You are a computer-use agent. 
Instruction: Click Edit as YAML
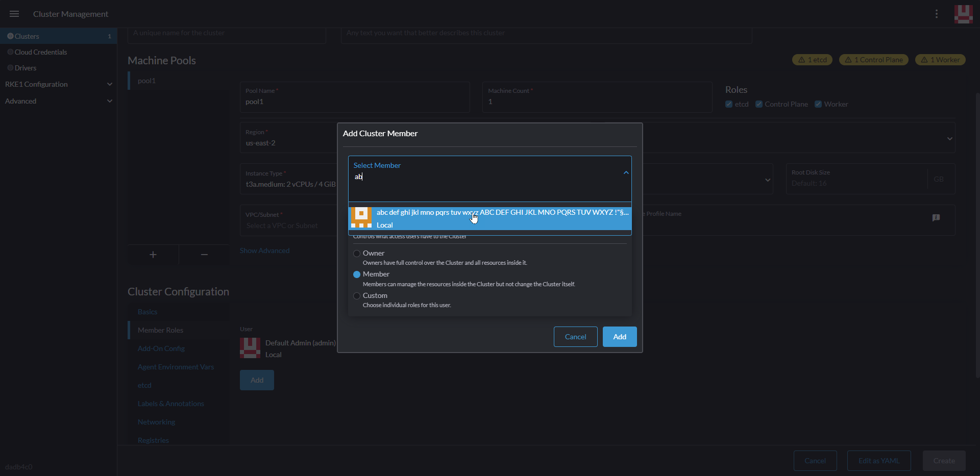[x=878, y=460]
